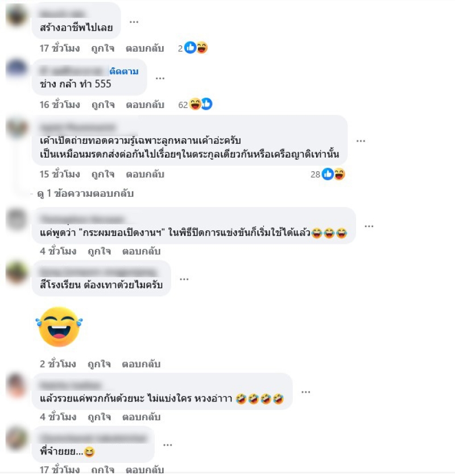Open options for เค้าเปิดถ่ายทอดความรู้ comment
455x476 pixels.
[x=361, y=141]
